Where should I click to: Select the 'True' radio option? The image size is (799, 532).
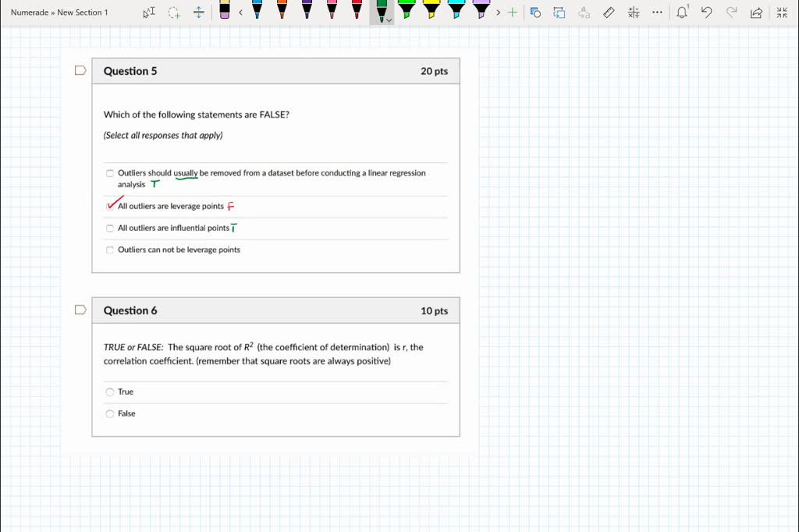click(x=110, y=392)
